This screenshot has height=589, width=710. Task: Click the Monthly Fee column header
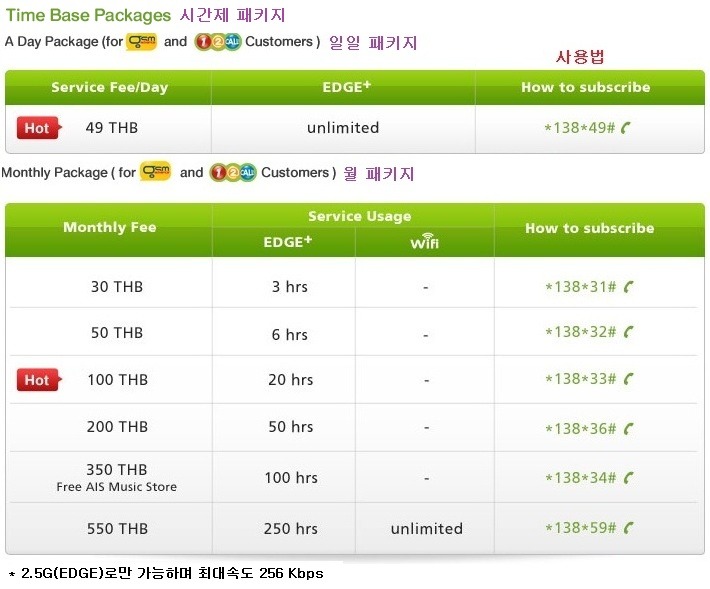(110, 227)
